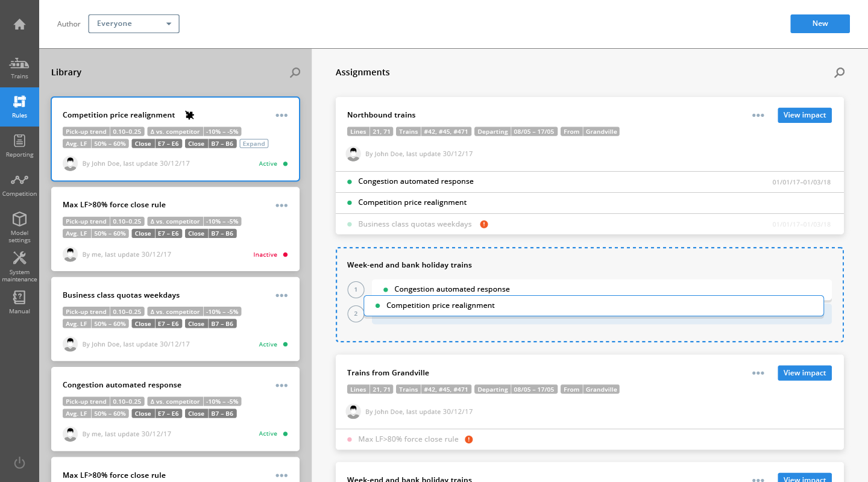Open options menu for Congestion automated response card
Image resolution: width=868 pixels, height=482 pixels.
coord(281,385)
